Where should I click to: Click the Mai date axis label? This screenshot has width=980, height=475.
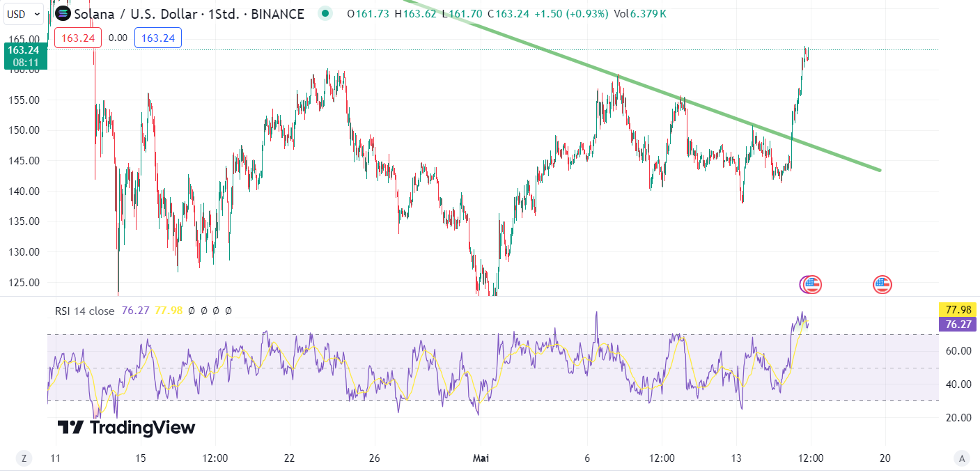481,458
